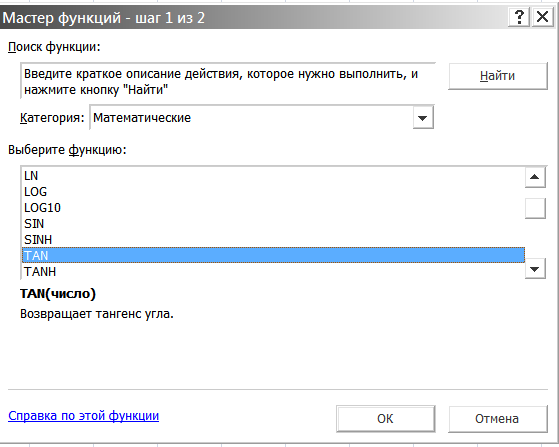The height and width of the screenshot is (447, 559).
Task: Select the highlighted TAN function
Action: pos(273,255)
